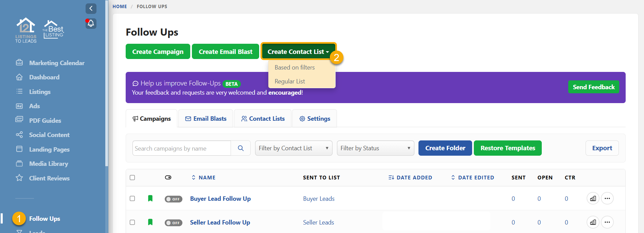This screenshot has height=233, width=644.
Task: View stats chart for Seller Lead Follow Up
Action: click(x=593, y=222)
